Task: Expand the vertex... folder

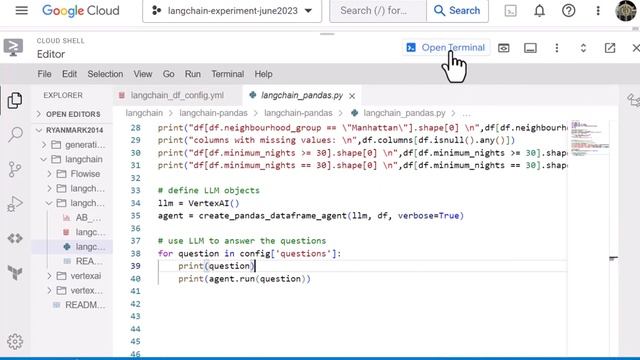Action: pyautogui.click(x=75, y=291)
